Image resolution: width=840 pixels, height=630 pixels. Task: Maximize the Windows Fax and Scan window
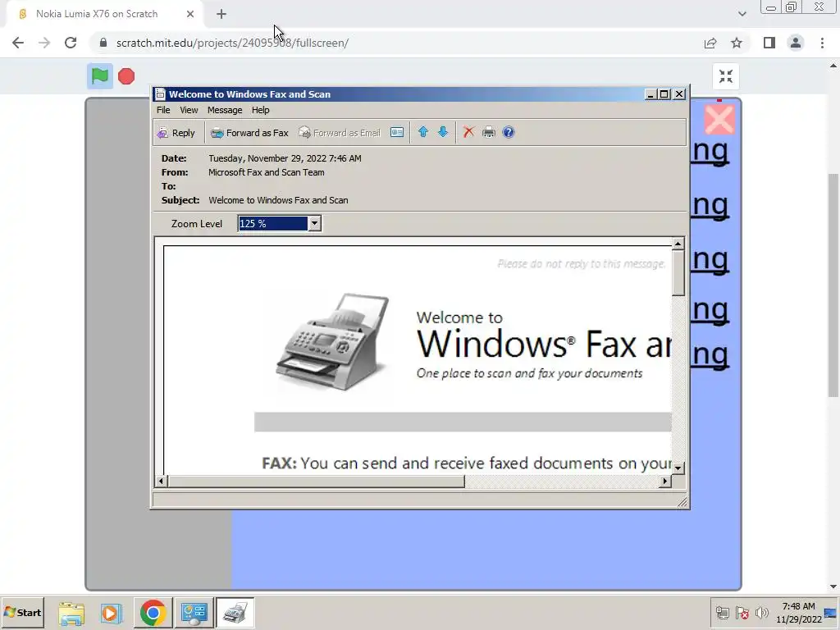(664, 94)
